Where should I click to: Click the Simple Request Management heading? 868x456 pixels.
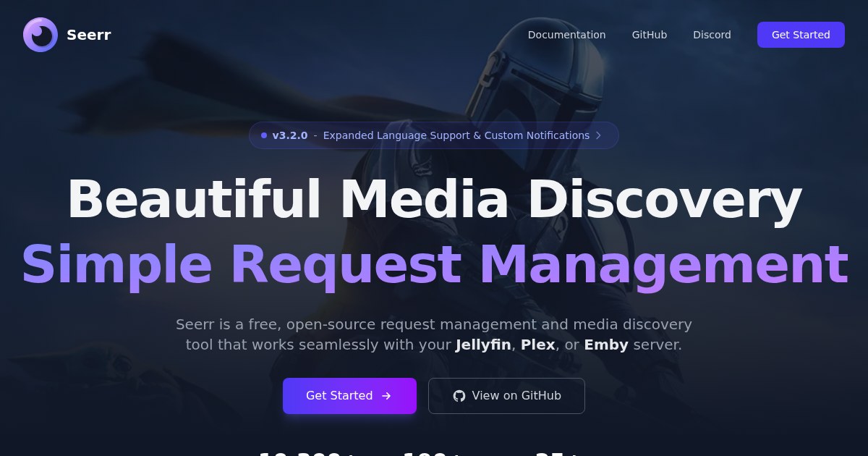pos(434,264)
